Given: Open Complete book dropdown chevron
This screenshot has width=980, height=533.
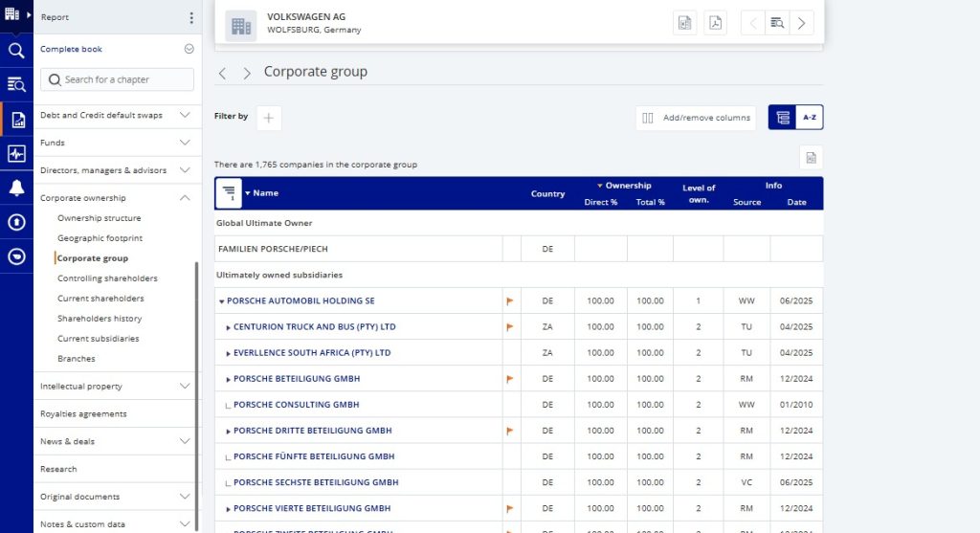Looking at the screenshot, I should 189,49.
